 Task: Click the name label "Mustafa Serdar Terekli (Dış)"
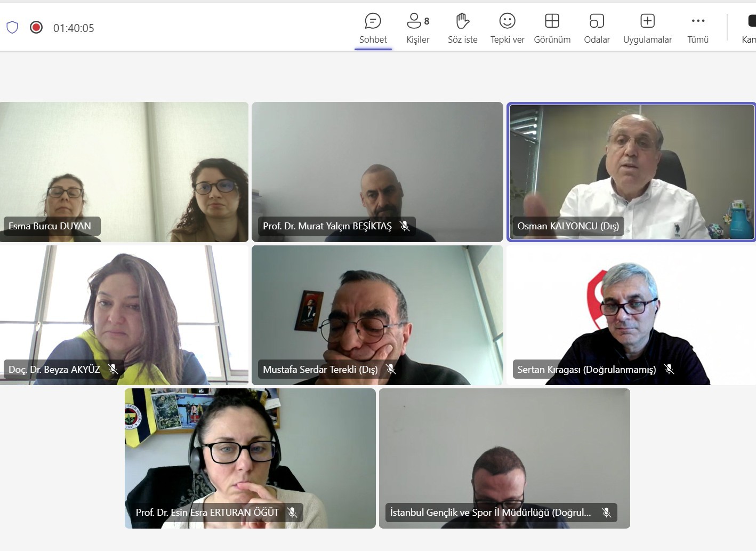[320, 369]
